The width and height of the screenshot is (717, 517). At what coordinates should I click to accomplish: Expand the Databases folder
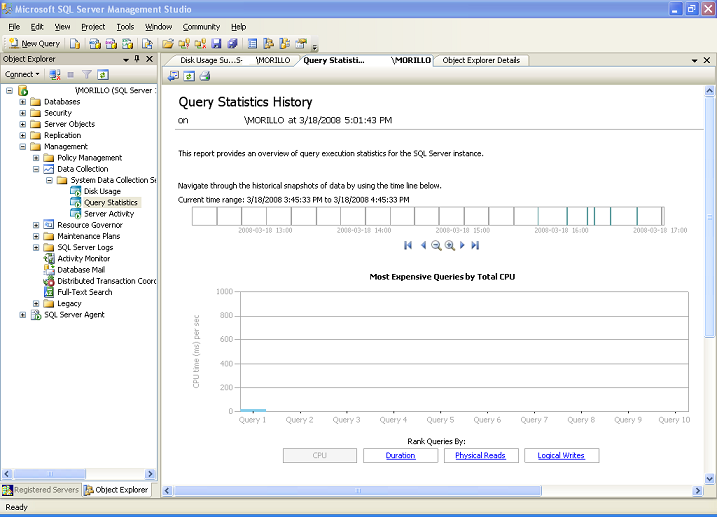click(x=23, y=102)
